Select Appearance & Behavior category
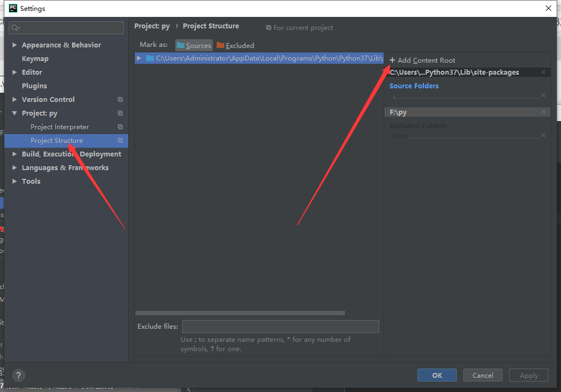Viewport: 561px width, 392px height. [62, 45]
